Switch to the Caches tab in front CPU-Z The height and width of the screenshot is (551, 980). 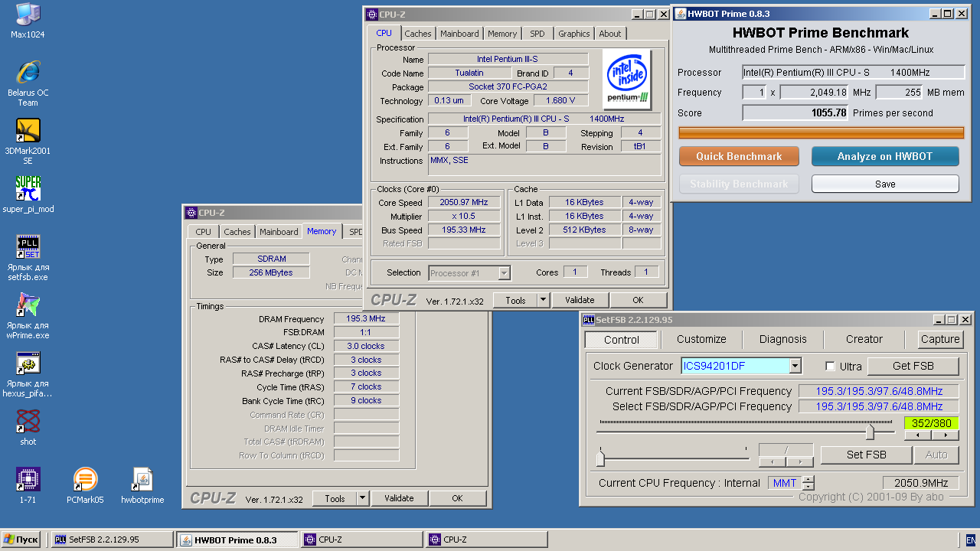(418, 34)
